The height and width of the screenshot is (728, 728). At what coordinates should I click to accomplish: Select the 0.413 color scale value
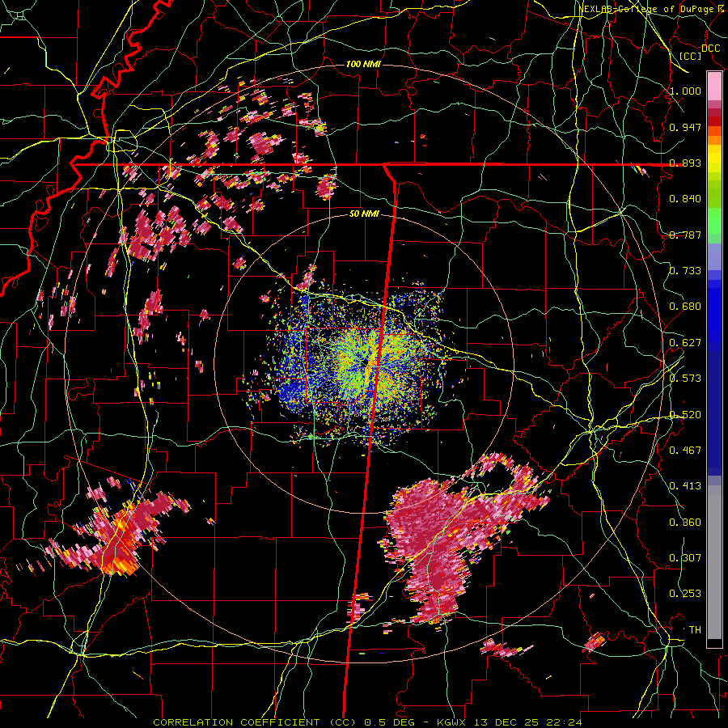point(685,486)
